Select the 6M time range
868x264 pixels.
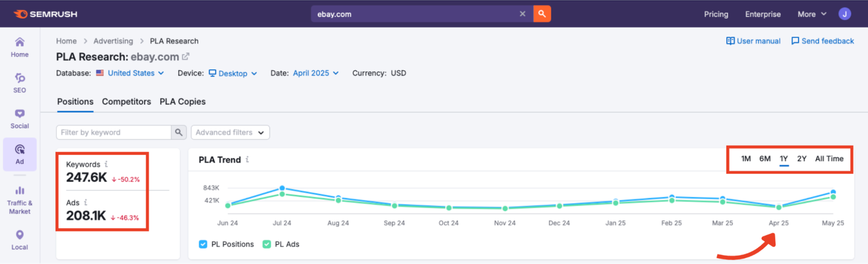[764, 159]
